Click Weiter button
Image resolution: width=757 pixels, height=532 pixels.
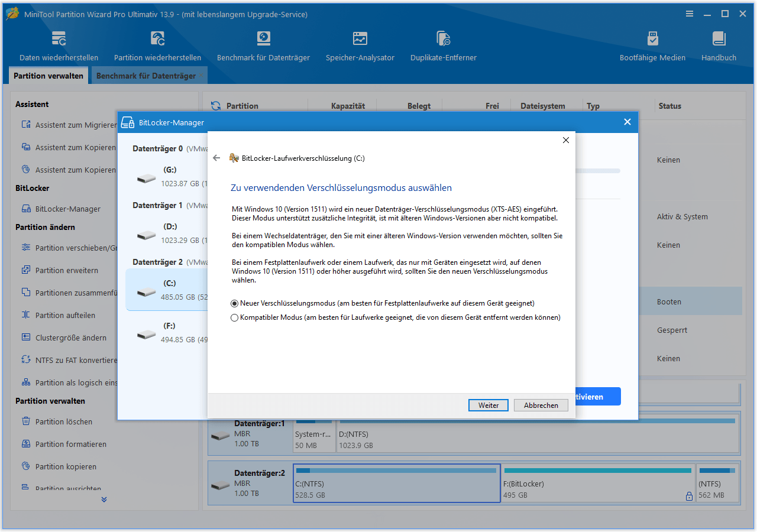tap(489, 405)
